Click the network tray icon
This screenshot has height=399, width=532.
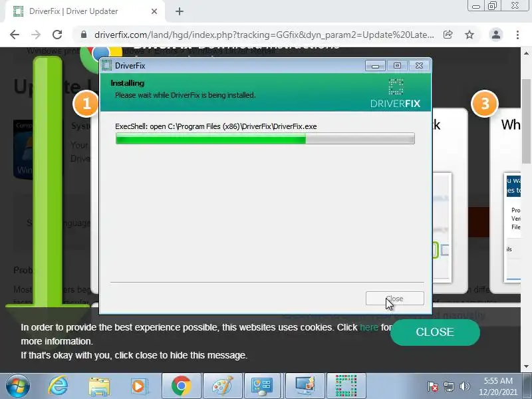[x=448, y=386]
